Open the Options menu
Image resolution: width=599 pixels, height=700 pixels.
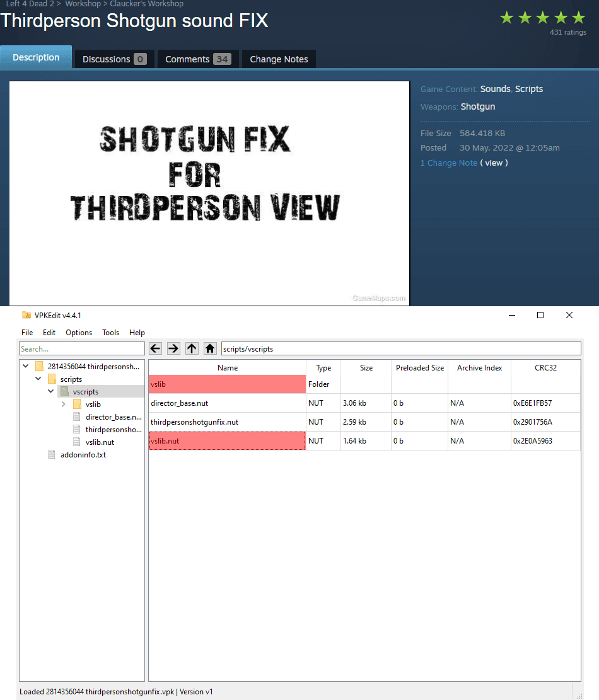tap(79, 333)
